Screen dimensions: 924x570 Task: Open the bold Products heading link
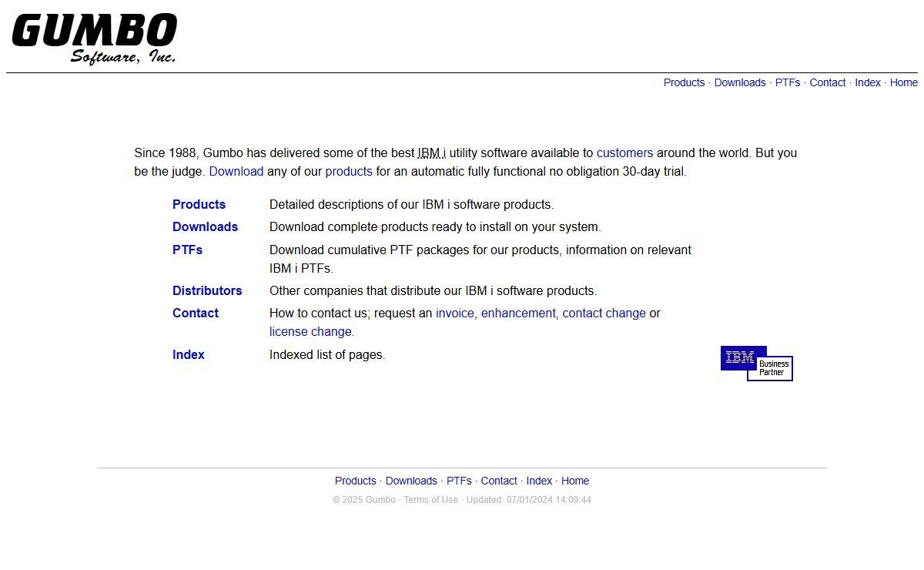[x=199, y=204]
